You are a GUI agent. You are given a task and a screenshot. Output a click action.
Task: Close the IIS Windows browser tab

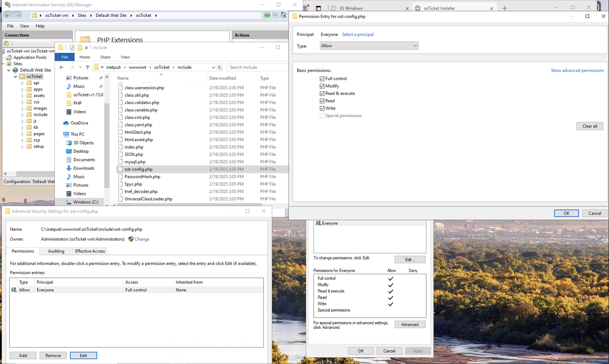click(x=407, y=8)
